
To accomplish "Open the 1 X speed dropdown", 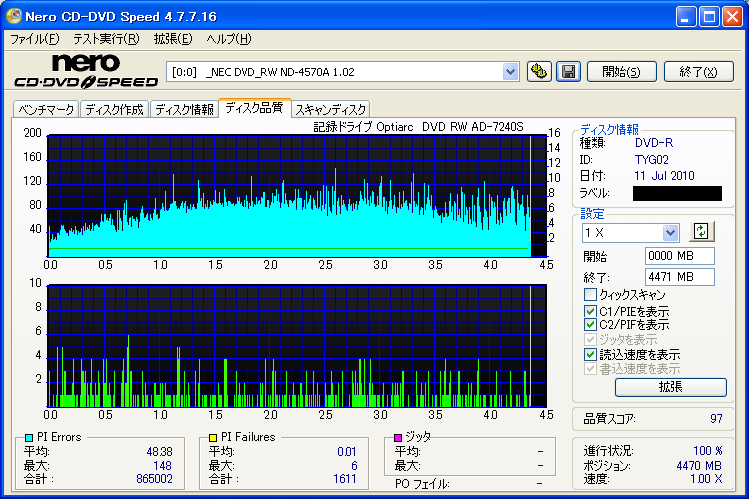I will click(670, 233).
